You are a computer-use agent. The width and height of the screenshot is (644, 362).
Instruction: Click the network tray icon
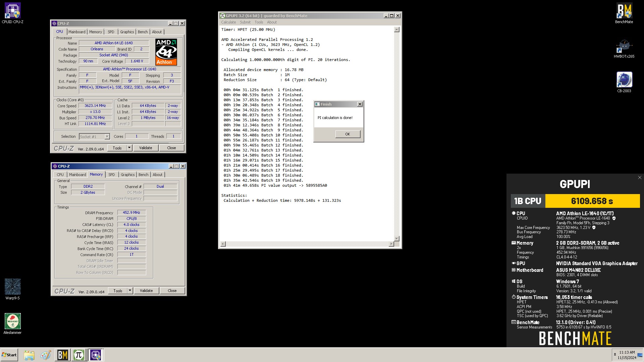(x=640, y=355)
